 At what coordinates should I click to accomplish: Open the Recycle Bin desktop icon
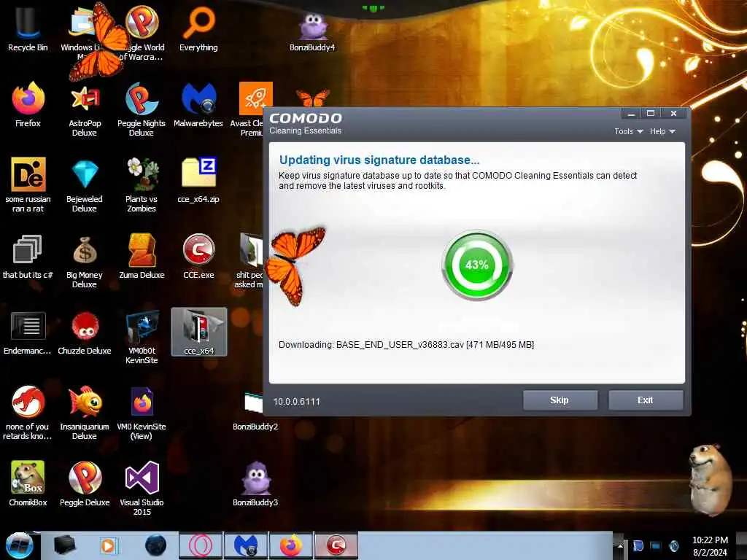[x=28, y=28]
